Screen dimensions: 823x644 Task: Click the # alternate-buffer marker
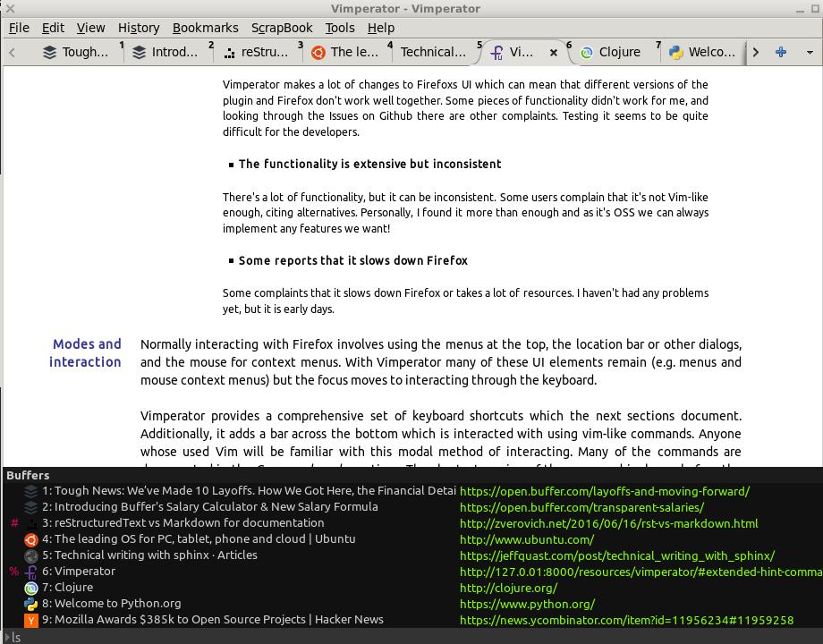pos(14,523)
